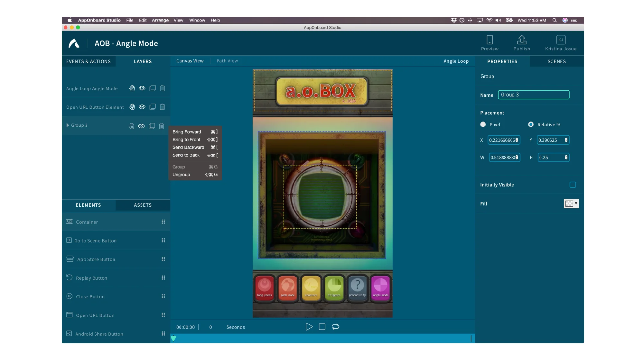Open the Preview device icon
The height and width of the screenshot is (362, 644).
click(x=490, y=40)
